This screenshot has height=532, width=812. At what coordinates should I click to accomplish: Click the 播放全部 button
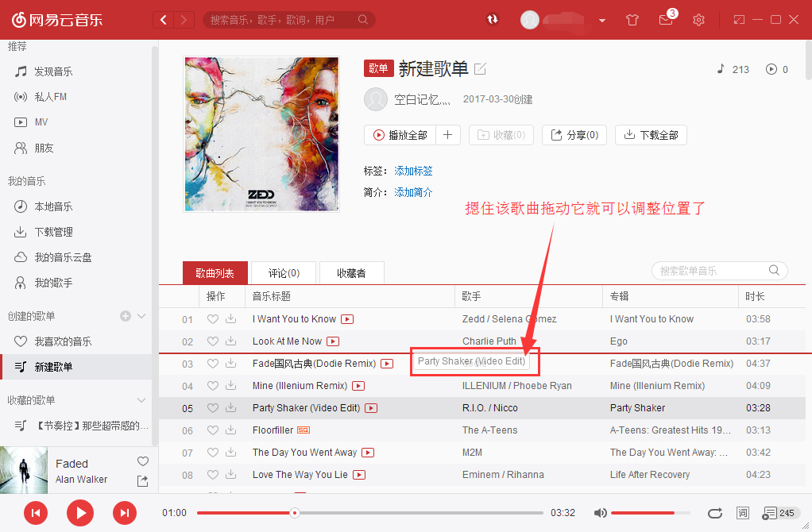(x=401, y=134)
